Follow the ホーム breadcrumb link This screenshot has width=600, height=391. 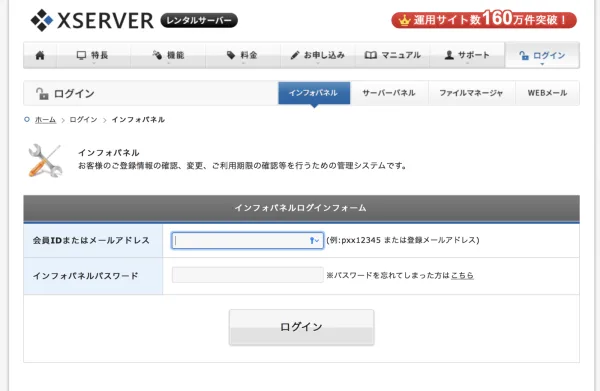coord(45,120)
